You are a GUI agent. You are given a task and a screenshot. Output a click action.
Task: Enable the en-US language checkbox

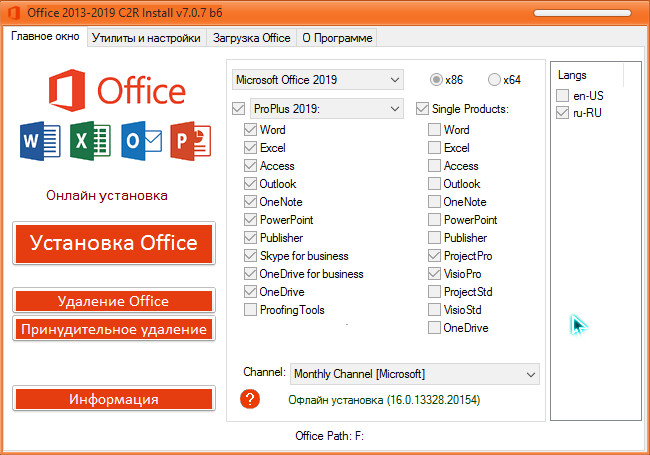(563, 95)
